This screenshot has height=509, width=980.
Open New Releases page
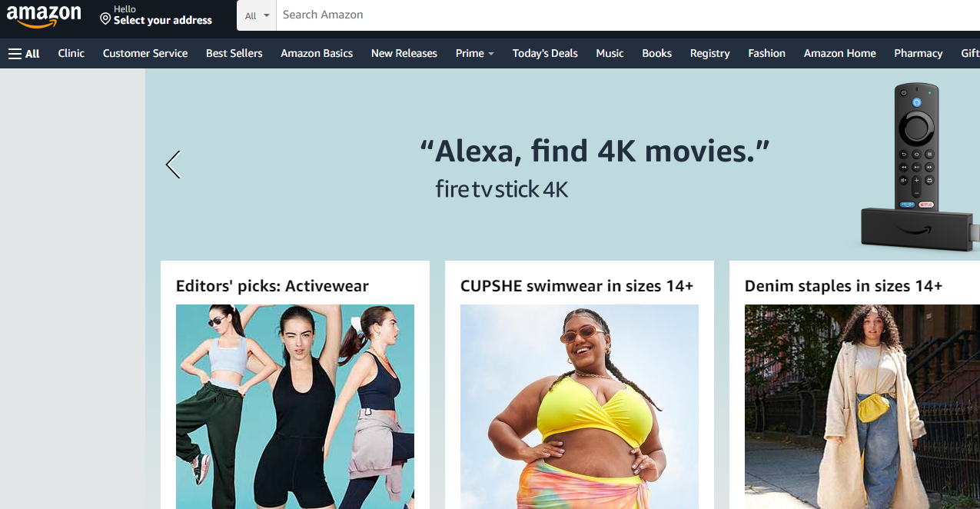click(x=404, y=53)
